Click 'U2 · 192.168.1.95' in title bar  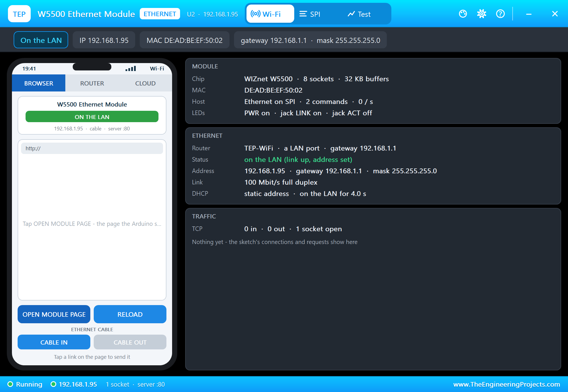(212, 14)
